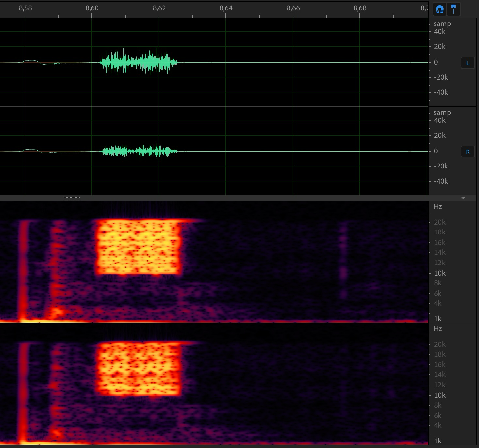479x448 pixels.
Task: Click the 8,62 mark on time ruler
Action: pos(159,8)
